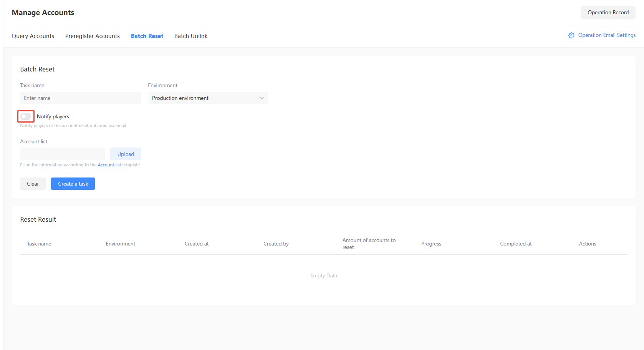
Task: Click the Amount of accounts to reset header
Action: pos(369,244)
